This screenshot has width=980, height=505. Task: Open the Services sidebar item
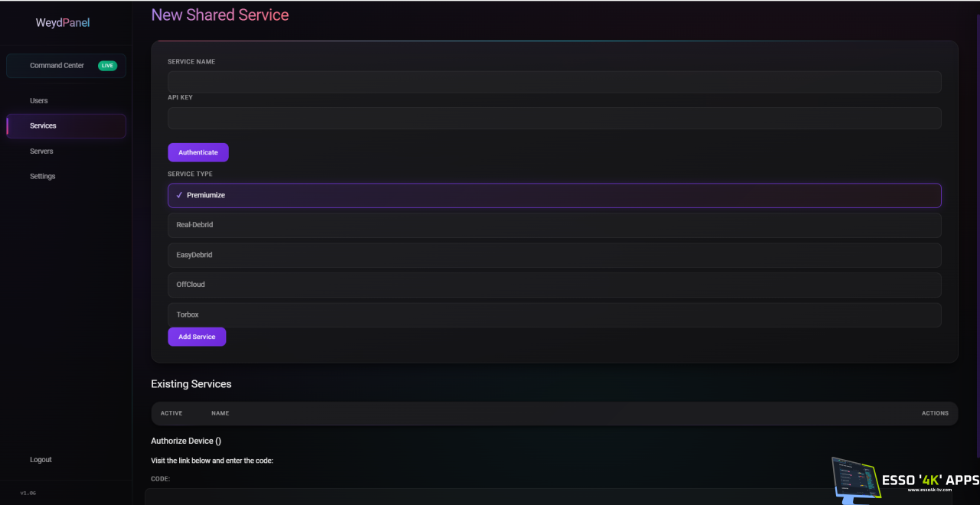coord(66,125)
